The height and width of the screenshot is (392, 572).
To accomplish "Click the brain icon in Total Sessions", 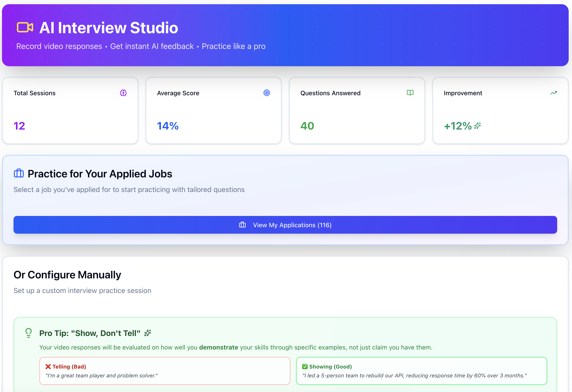I will click(123, 93).
